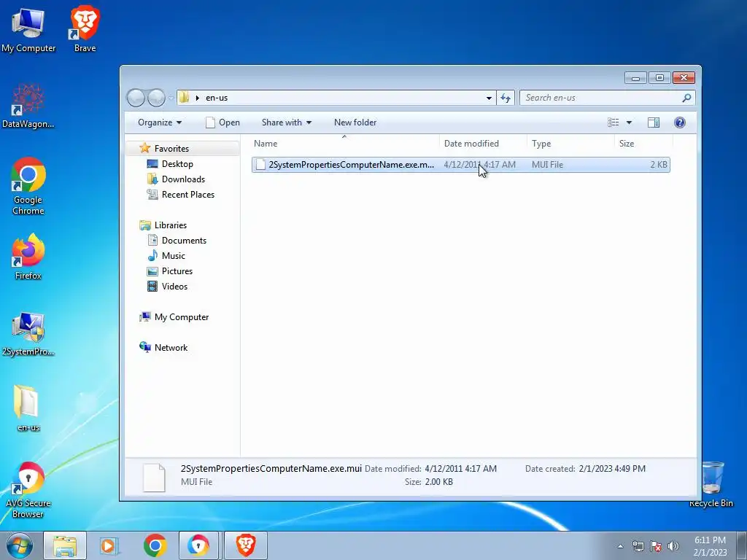Click the Open toolbar button
The image size is (747, 560).
(x=223, y=122)
